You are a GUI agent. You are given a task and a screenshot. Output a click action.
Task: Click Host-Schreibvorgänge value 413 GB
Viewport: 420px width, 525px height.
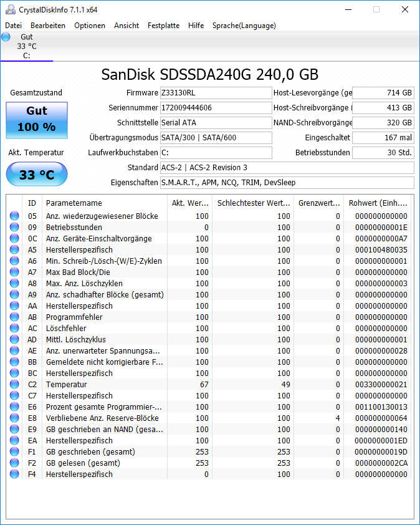[x=383, y=108]
